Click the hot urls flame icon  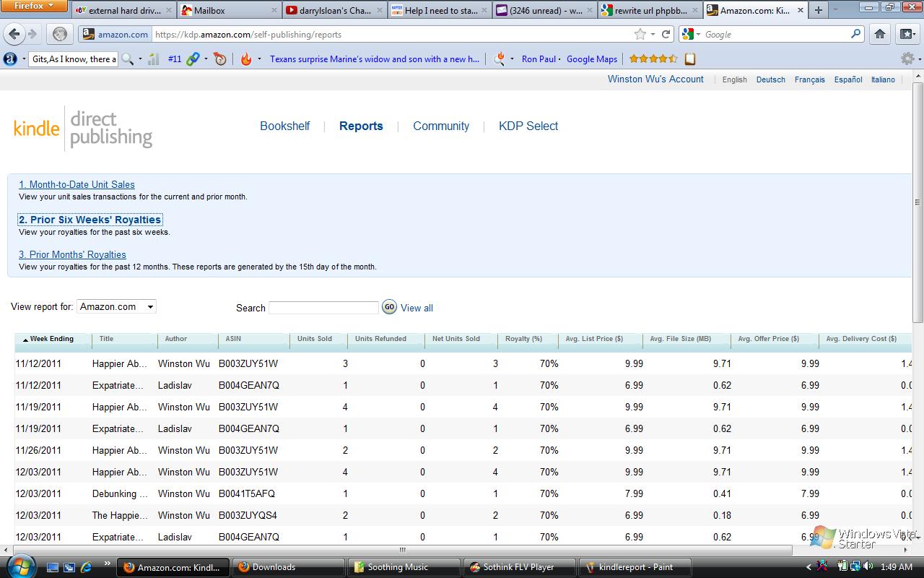[246, 59]
